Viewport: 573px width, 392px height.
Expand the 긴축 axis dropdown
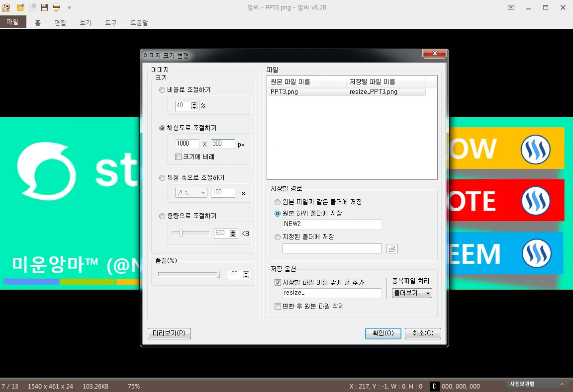pos(190,193)
